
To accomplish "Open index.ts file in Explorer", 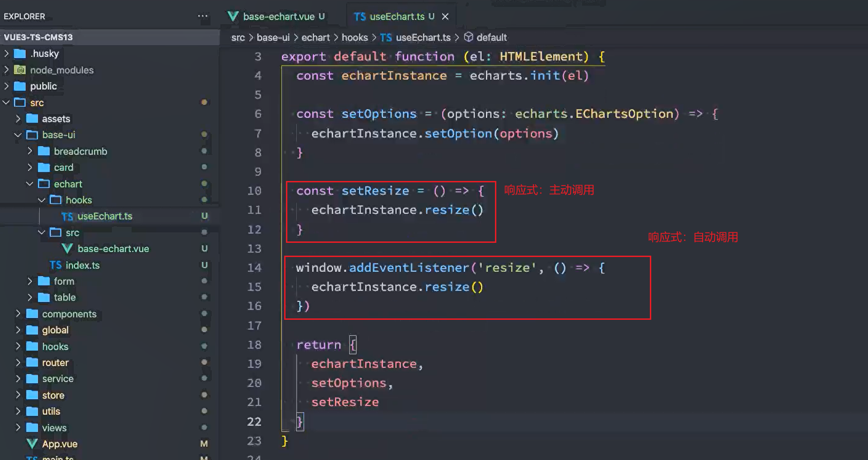I will click(x=110, y=265).
